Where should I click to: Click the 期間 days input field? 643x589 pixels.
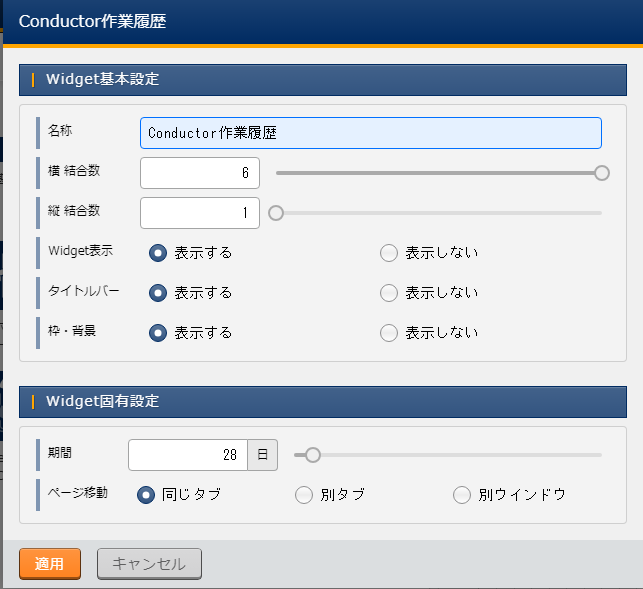pos(187,455)
